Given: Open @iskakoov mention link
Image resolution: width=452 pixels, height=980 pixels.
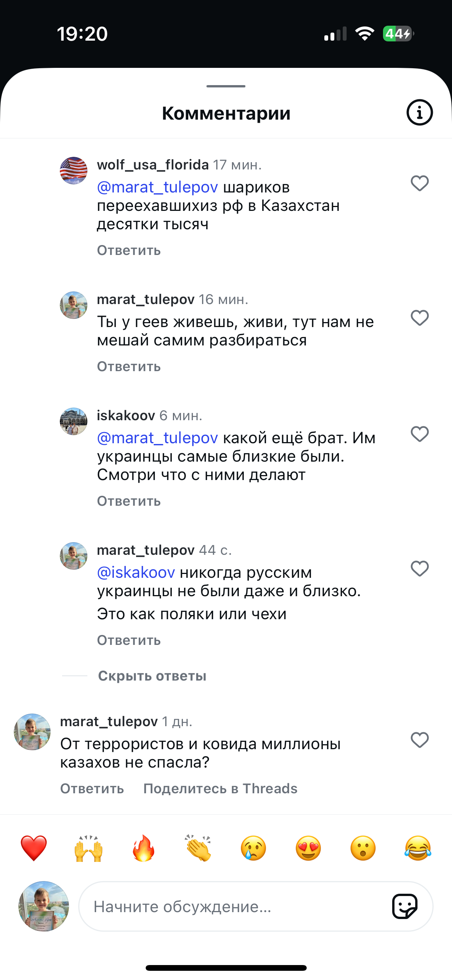Looking at the screenshot, I should [x=136, y=572].
